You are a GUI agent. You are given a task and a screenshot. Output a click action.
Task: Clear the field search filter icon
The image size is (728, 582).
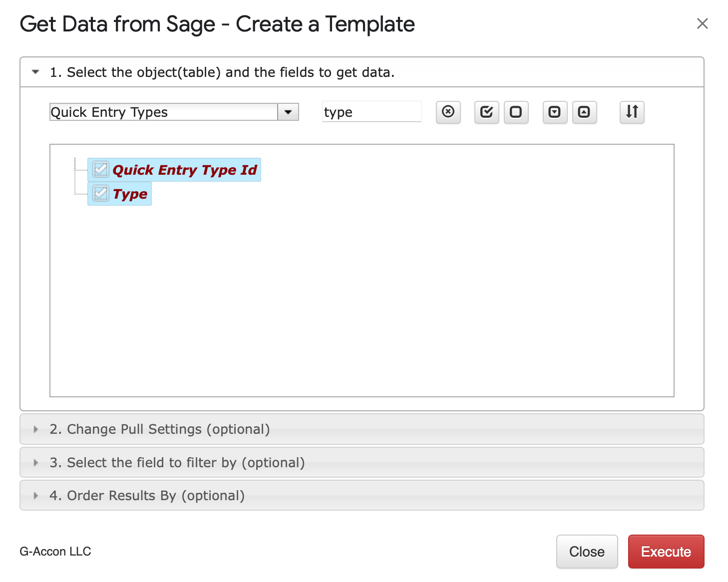448,112
